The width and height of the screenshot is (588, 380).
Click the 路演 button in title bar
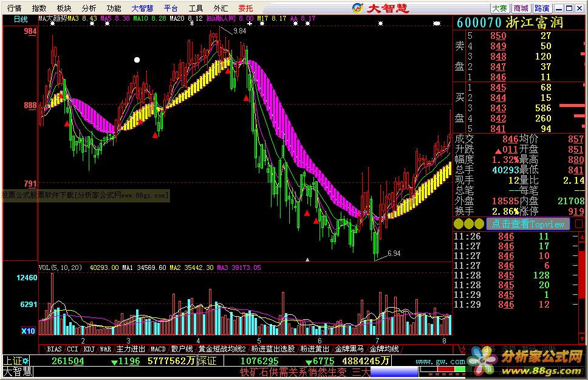point(542,9)
